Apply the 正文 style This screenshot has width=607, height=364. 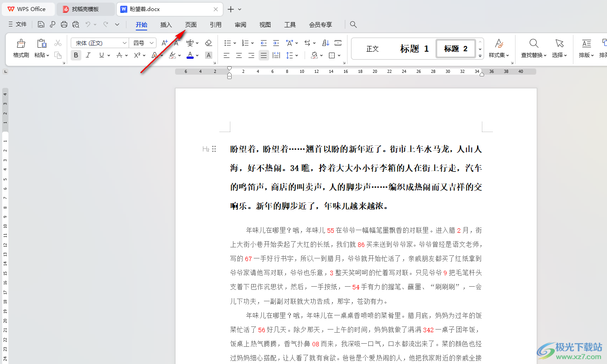pos(373,49)
